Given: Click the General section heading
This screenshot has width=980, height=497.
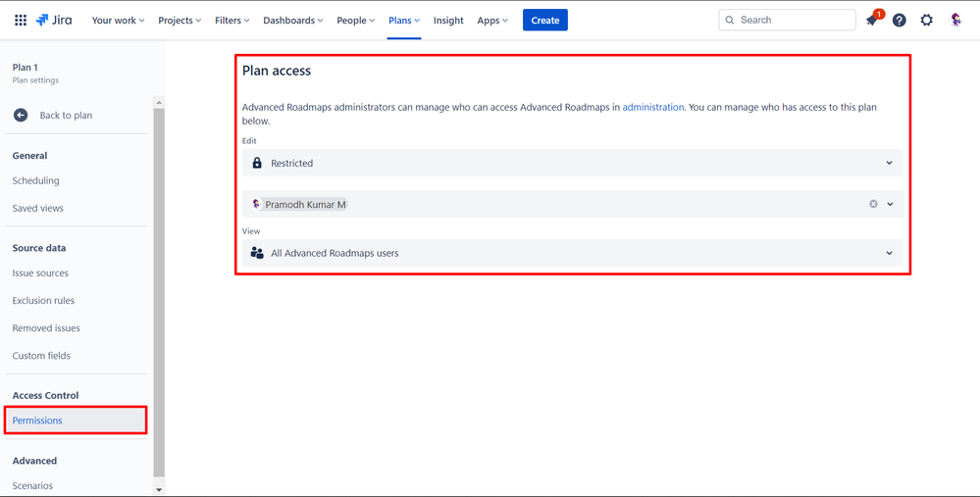Looking at the screenshot, I should tap(30, 156).
